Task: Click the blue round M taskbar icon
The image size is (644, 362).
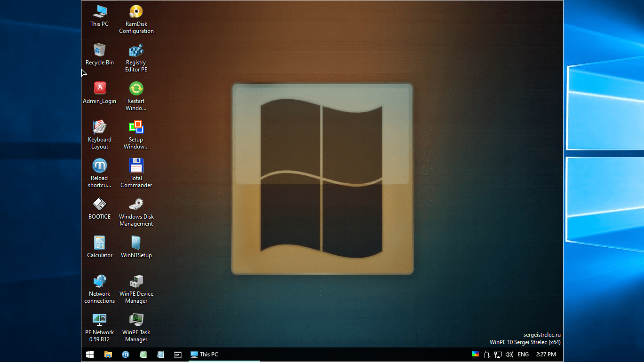Action: pyautogui.click(x=126, y=354)
